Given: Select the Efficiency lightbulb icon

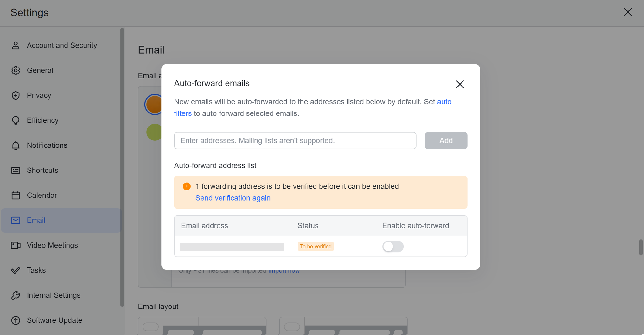Looking at the screenshot, I should tap(16, 120).
